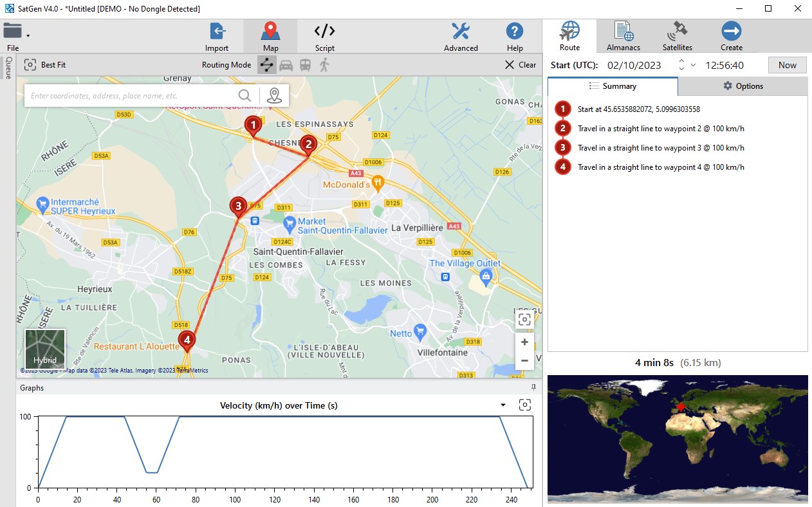
Task: Switch routing mode to car
Action: tap(286, 65)
